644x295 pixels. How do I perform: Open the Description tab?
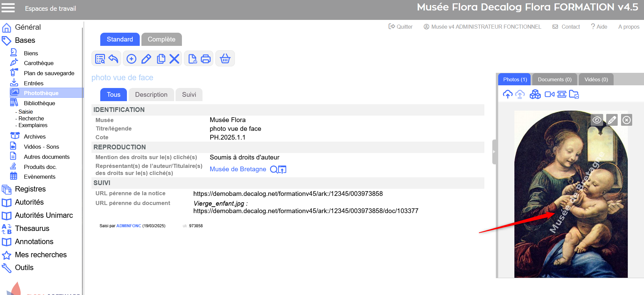(x=151, y=95)
